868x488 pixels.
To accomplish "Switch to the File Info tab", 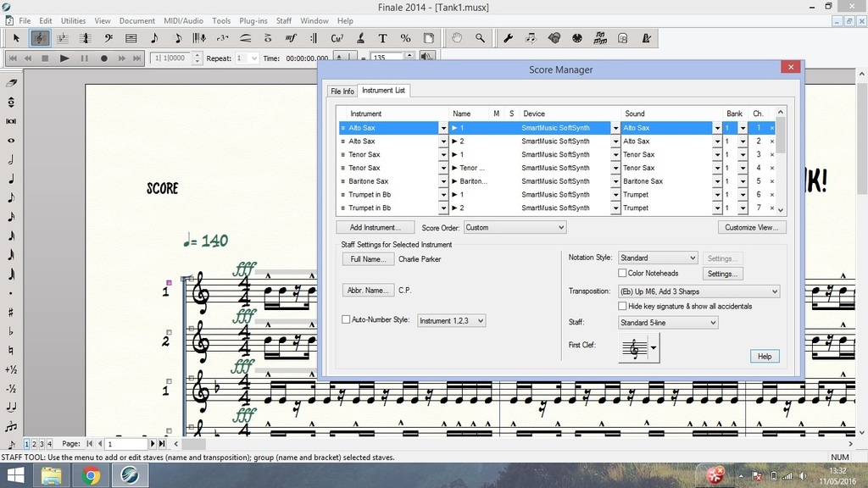I will (x=342, y=91).
